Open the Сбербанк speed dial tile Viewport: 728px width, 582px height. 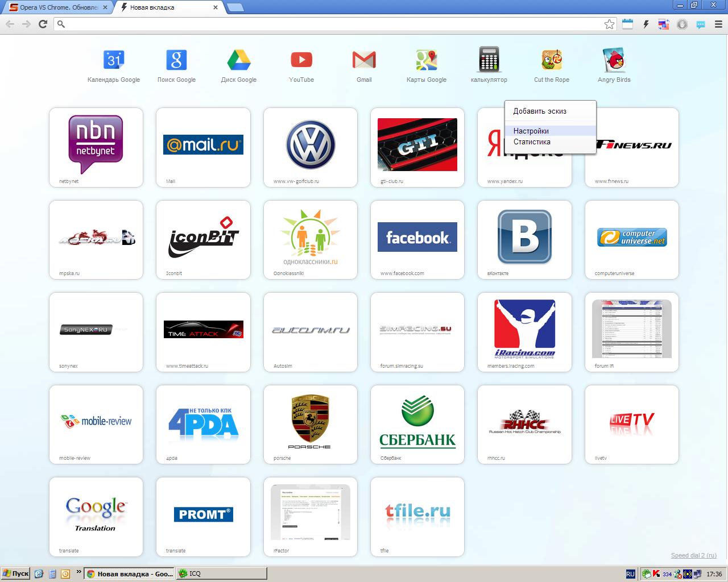pos(417,423)
